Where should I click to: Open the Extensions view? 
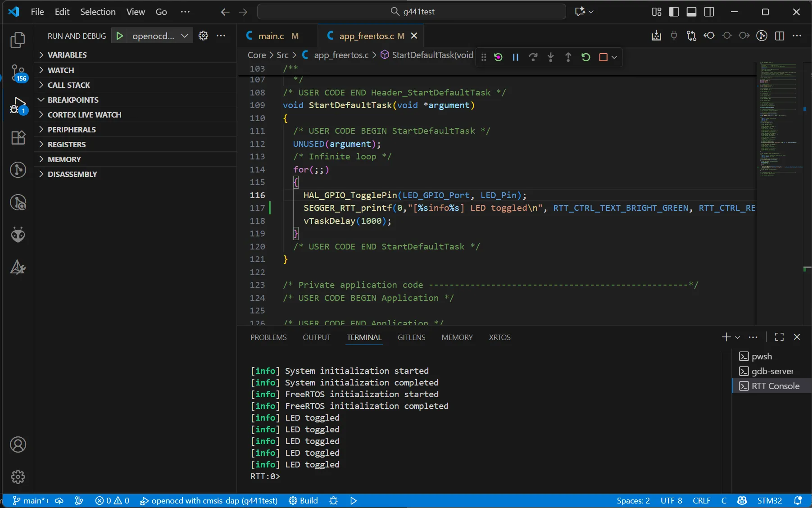[18, 137]
